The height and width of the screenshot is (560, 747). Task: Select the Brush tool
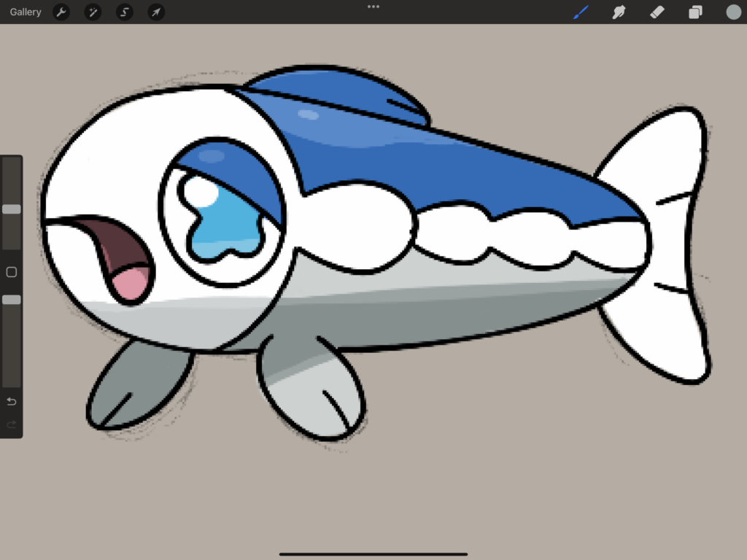tap(581, 12)
